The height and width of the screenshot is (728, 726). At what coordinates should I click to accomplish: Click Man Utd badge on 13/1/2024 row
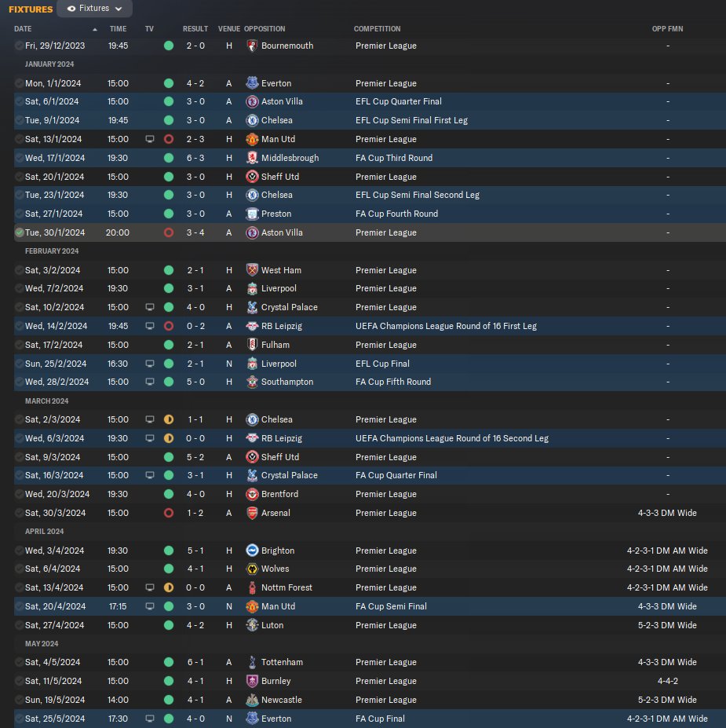[x=252, y=139]
